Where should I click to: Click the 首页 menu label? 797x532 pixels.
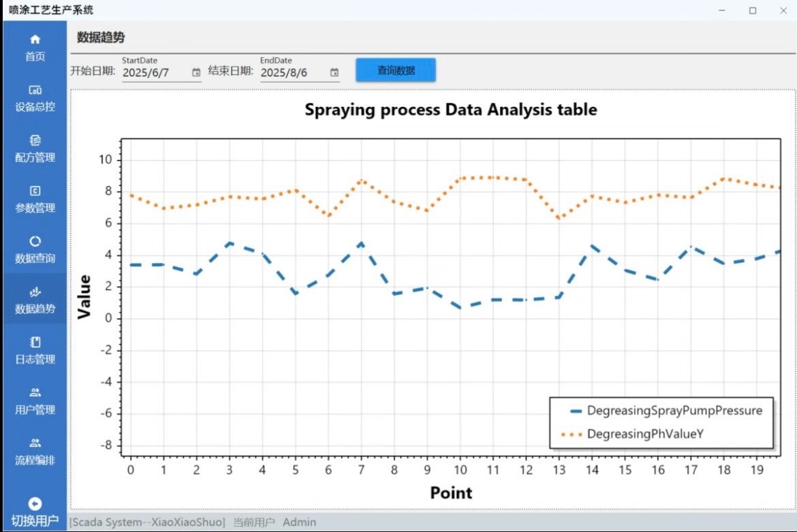[x=35, y=57]
